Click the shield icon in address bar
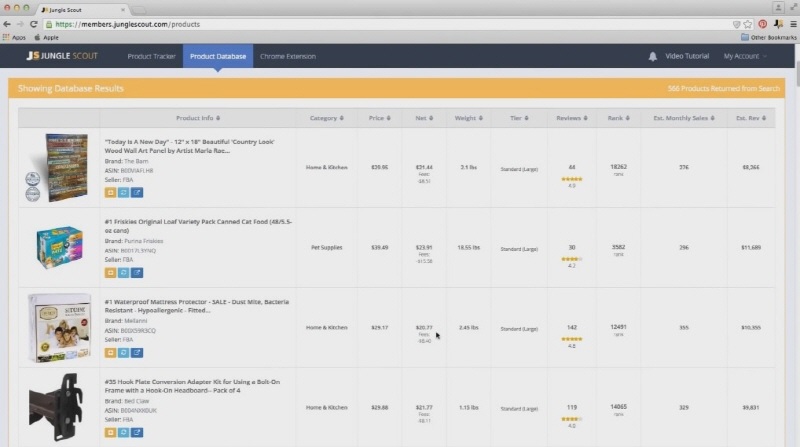The image size is (800, 447). (x=736, y=24)
